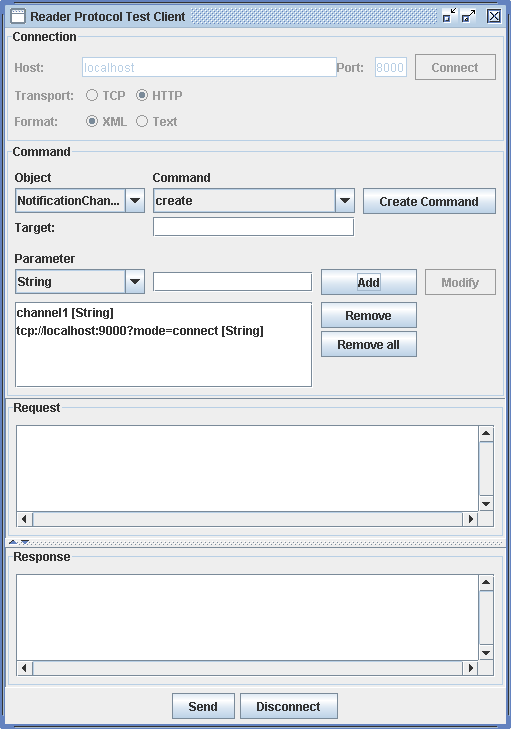Viewport: 511px width, 729px height.
Task: Expand split pane using down arrow divider icon
Action: point(25,542)
